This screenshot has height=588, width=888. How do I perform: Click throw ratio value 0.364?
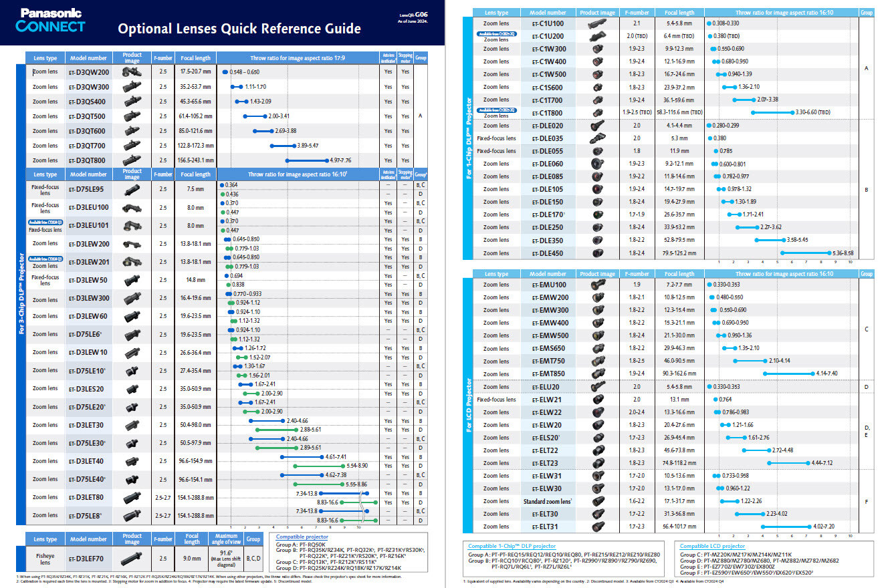tap(232, 184)
